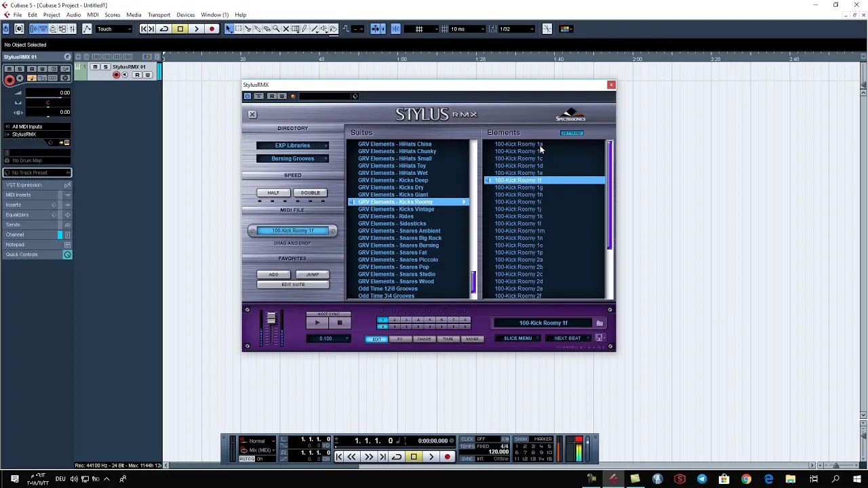Viewport: 868px width, 488px height.
Task: Select the Range Selection tool
Action: (238, 29)
